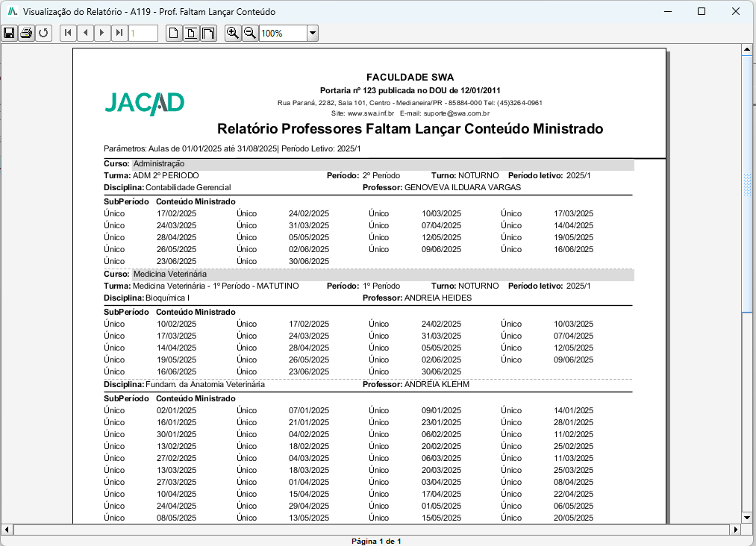Click the date 08/05/2025

tap(176, 518)
